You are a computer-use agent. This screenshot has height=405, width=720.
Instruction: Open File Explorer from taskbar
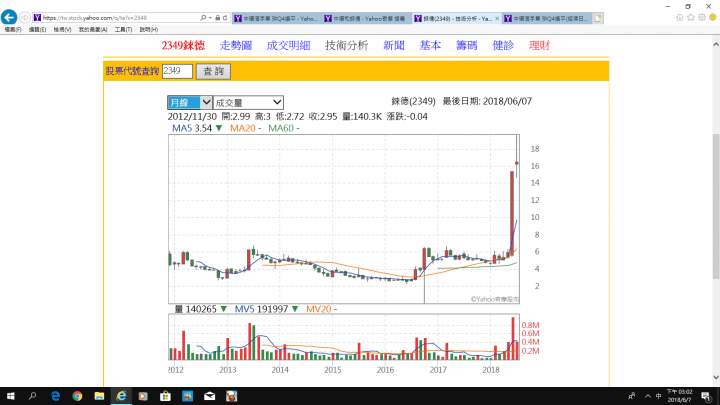[x=99, y=396]
